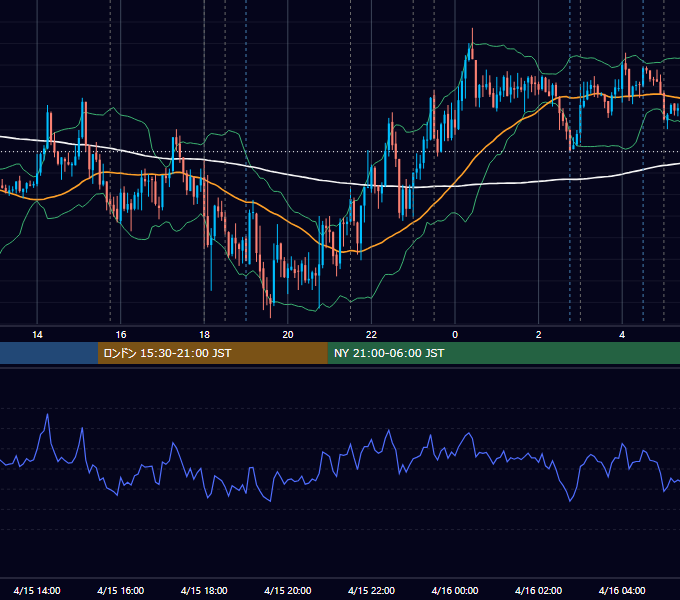The image size is (680, 600).
Task: Click the 14 hour label on upper axis
Action: coord(37,335)
